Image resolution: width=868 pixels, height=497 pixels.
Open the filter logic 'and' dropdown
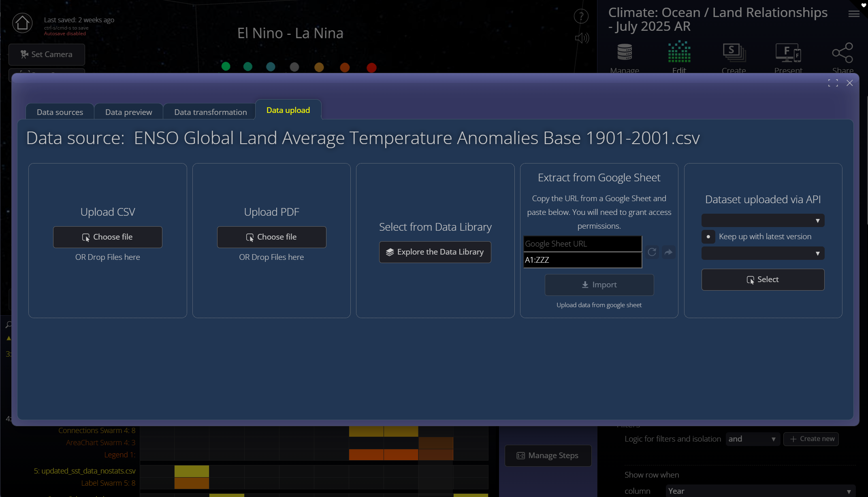click(752, 439)
